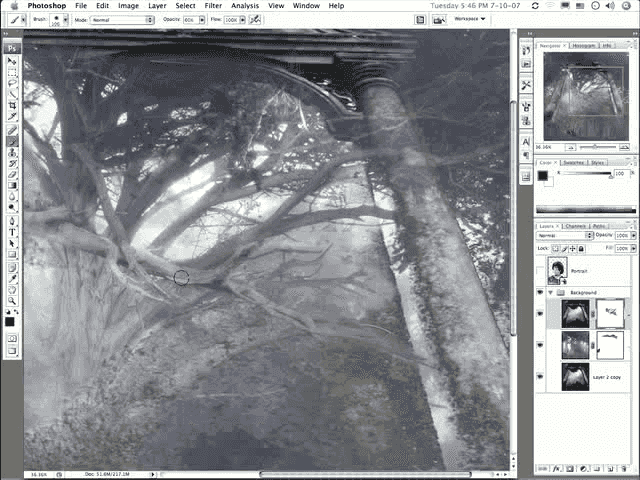Switch to the Channels tab
The height and width of the screenshot is (480, 640).
click(578, 226)
